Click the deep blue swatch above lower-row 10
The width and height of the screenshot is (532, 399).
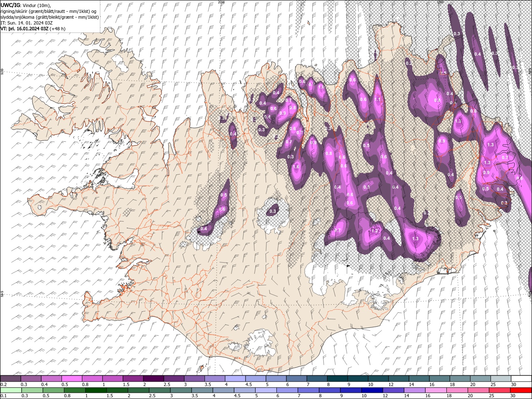372,390
